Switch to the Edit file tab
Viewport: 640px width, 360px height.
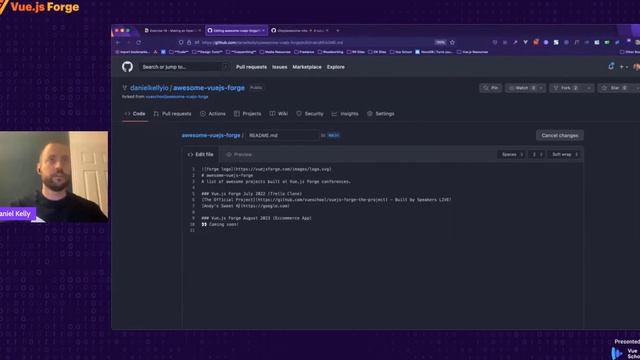pos(200,155)
